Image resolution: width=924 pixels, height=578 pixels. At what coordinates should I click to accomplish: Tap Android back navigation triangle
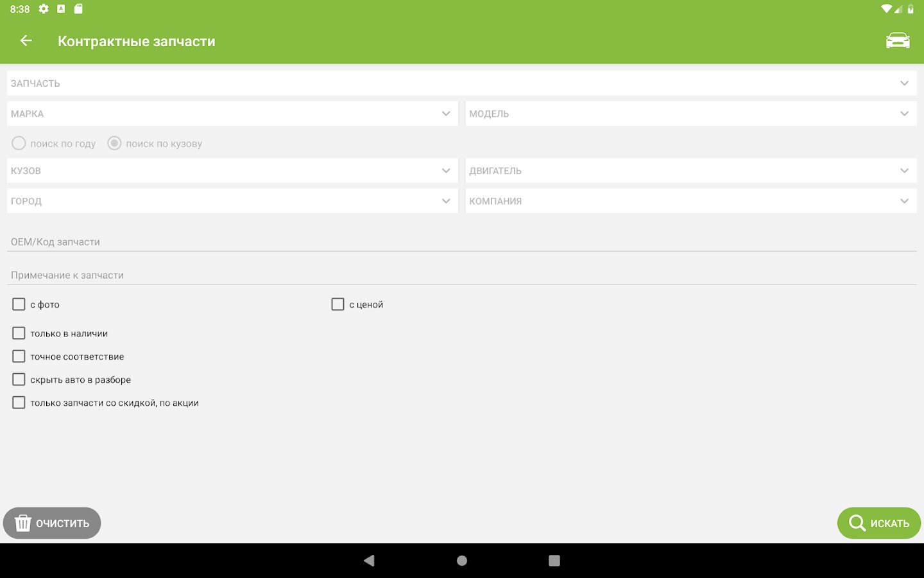[369, 561]
